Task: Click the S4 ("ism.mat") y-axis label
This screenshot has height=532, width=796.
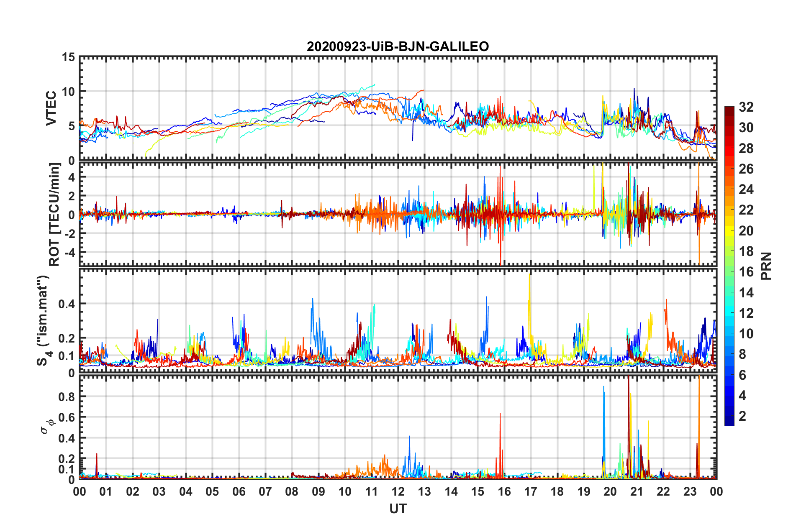Action: pos(44,320)
